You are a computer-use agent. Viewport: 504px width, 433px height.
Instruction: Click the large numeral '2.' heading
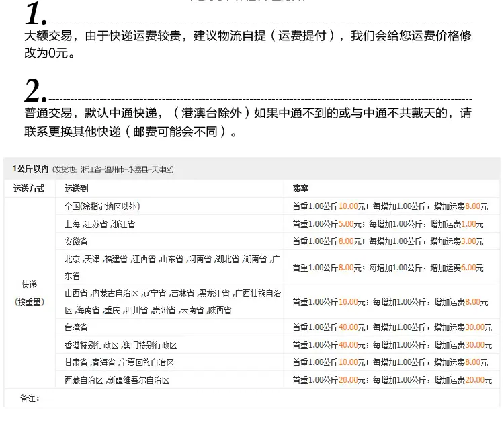36,91
